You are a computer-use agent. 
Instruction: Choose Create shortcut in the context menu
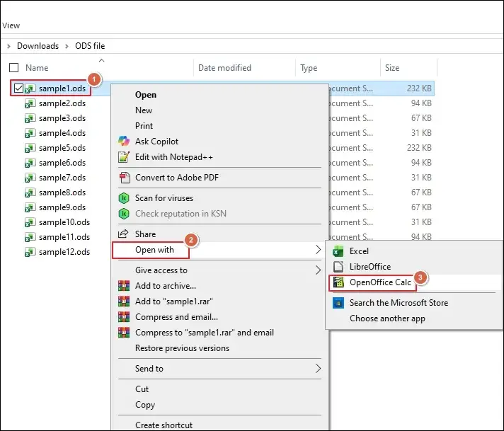tap(164, 425)
